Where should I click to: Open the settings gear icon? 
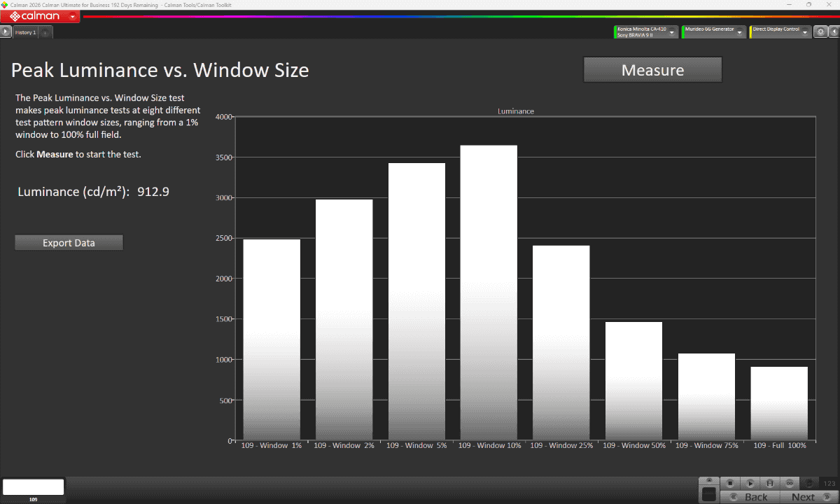pos(821,31)
